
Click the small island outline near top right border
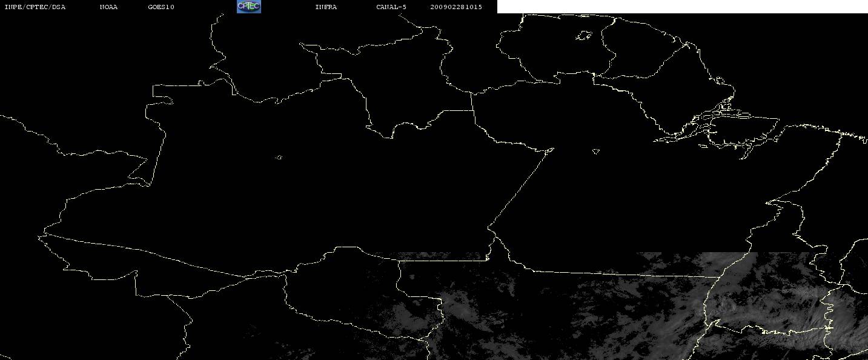tap(583, 36)
